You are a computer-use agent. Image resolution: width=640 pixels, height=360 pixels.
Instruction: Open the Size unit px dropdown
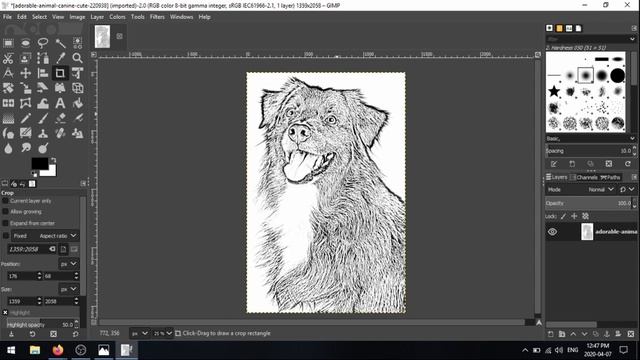(69, 289)
